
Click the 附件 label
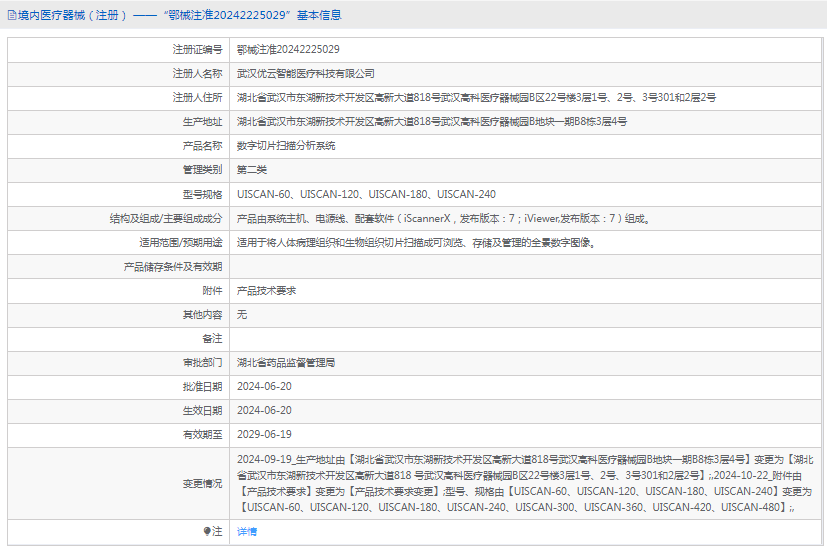point(213,291)
